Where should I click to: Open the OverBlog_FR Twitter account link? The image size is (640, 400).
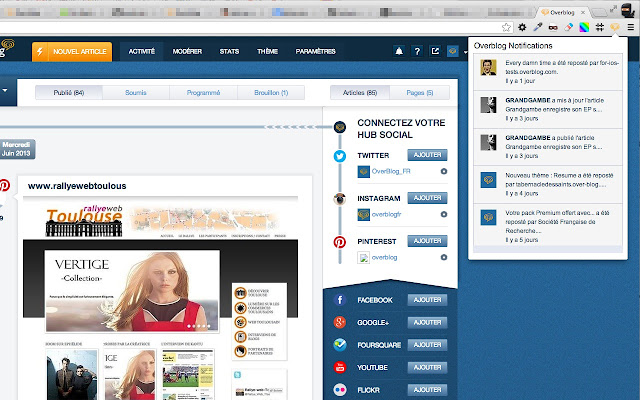[391, 171]
